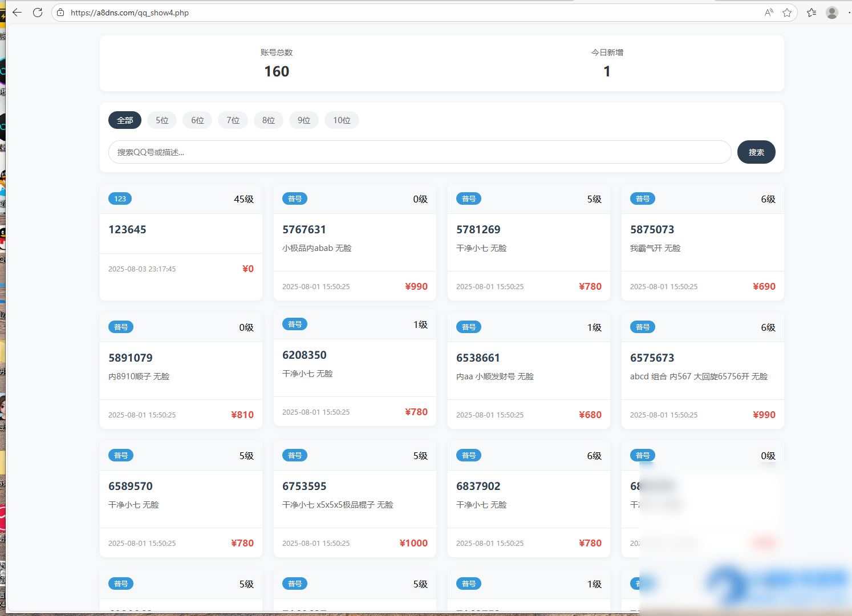
Task: Show only 8位 accounts
Action: coord(269,120)
